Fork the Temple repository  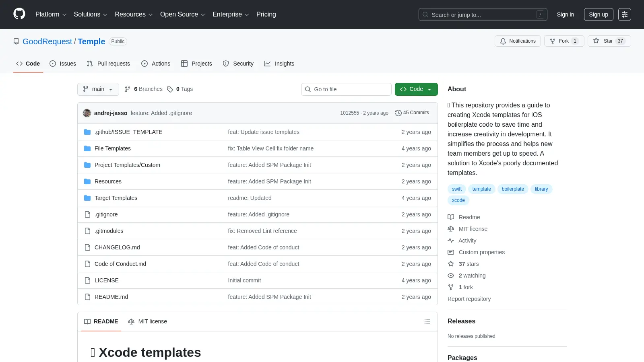564,41
